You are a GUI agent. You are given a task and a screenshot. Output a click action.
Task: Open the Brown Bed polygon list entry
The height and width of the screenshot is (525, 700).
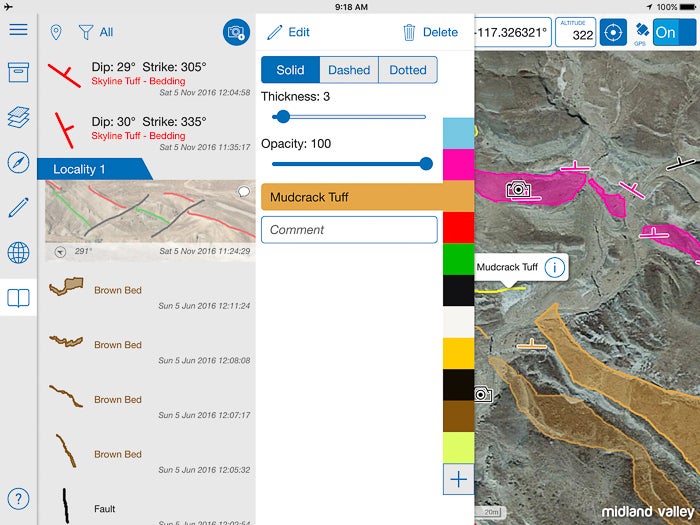click(x=145, y=291)
